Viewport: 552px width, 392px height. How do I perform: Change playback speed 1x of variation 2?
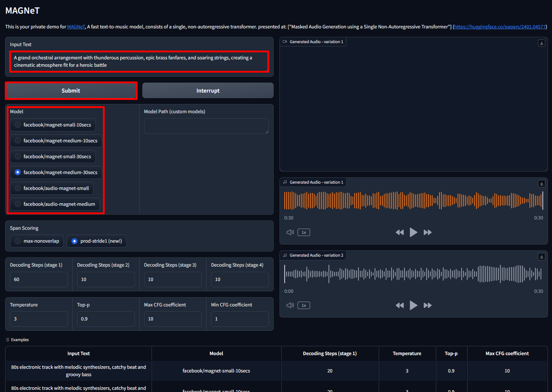coord(304,305)
